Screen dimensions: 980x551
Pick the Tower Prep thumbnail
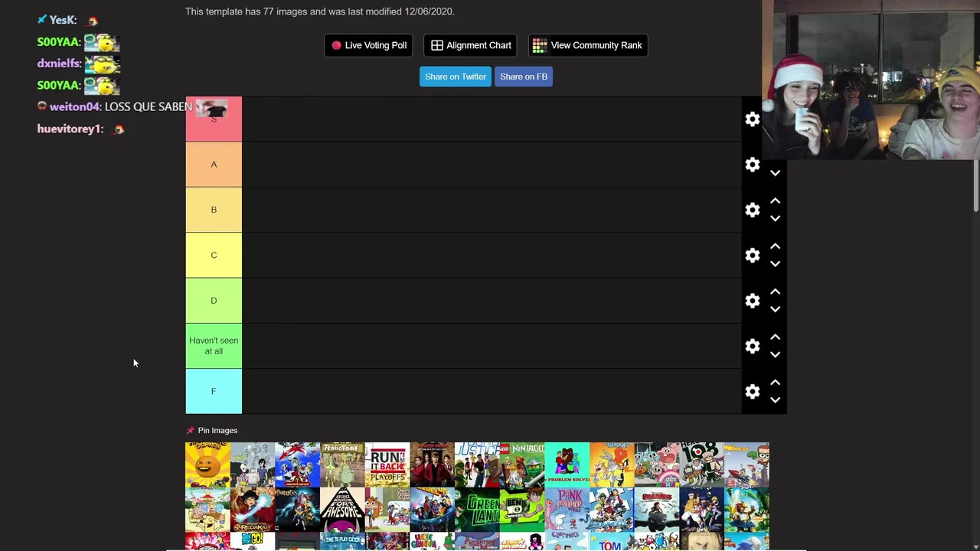433,465
